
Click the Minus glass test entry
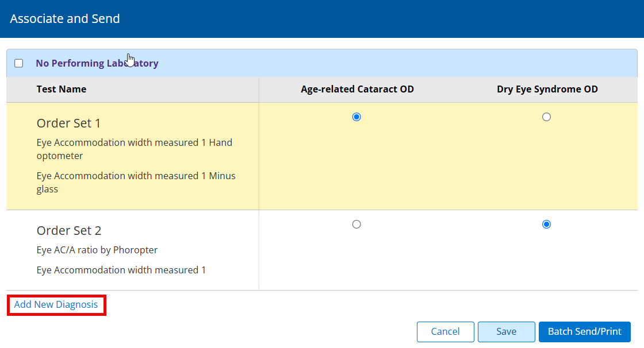(x=136, y=182)
